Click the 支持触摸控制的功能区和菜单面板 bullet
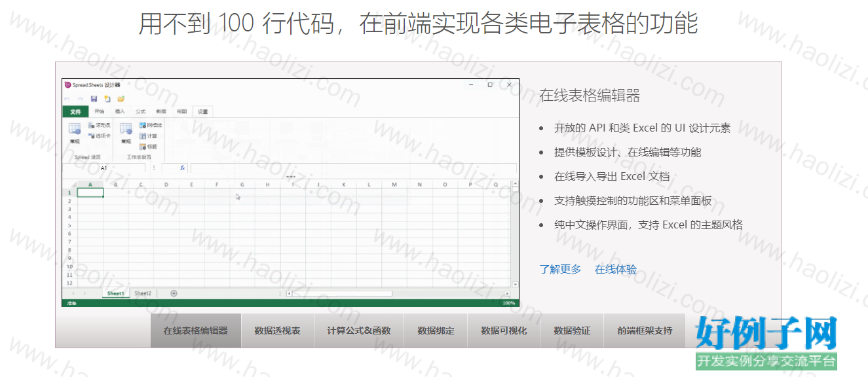The image size is (868, 377). [x=633, y=200]
